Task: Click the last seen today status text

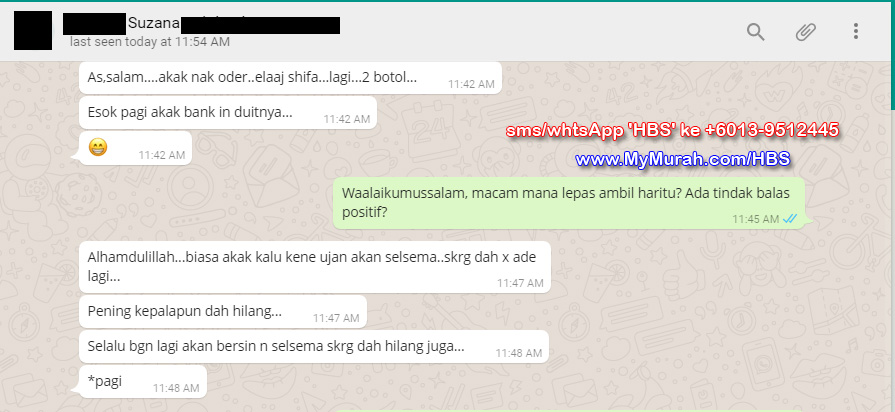Action: coord(150,42)
